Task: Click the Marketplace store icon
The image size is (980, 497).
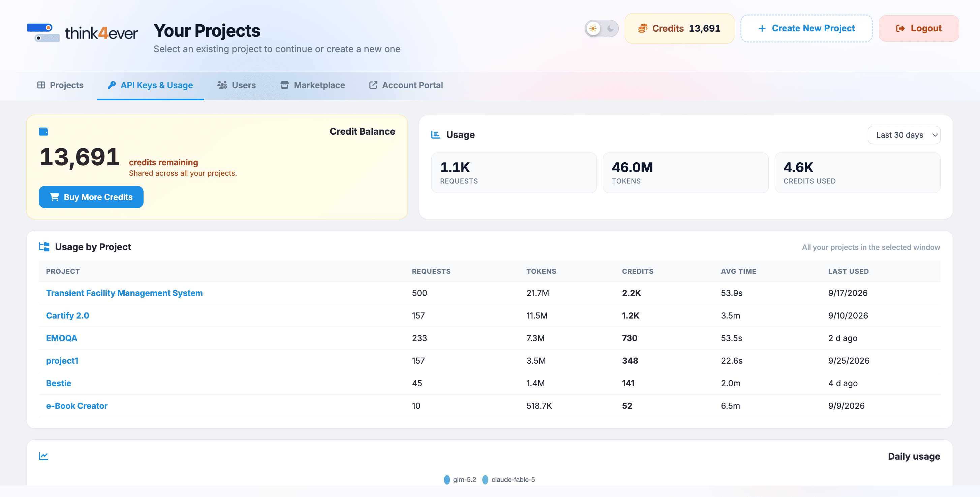Action: (284, 85)
